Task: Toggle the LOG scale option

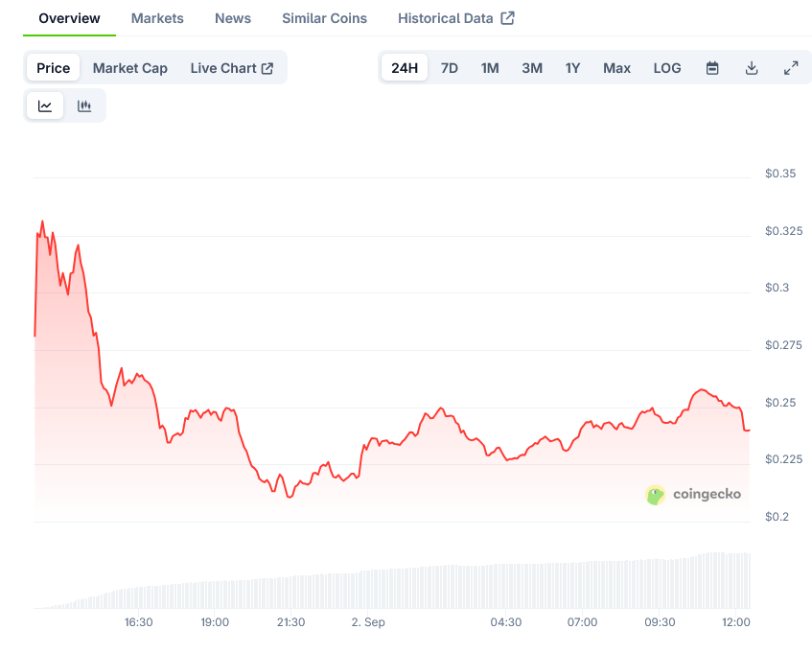Action: [667, 68]
